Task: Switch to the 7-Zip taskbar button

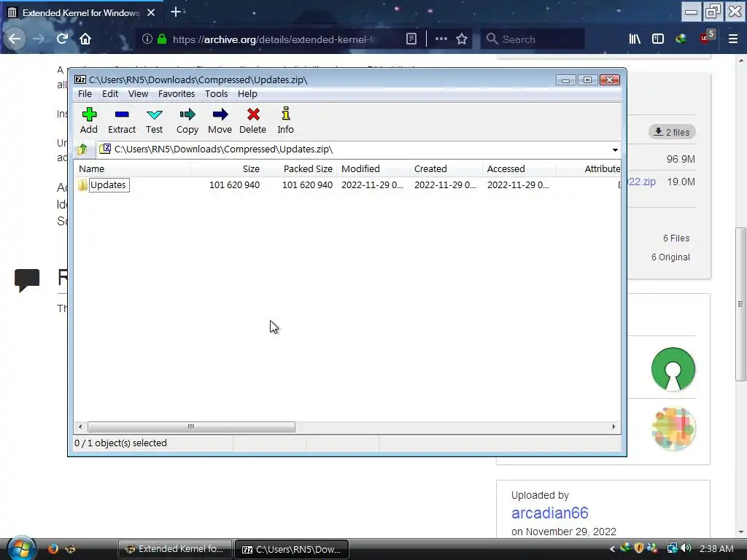Action: click(x=292, y=549)
